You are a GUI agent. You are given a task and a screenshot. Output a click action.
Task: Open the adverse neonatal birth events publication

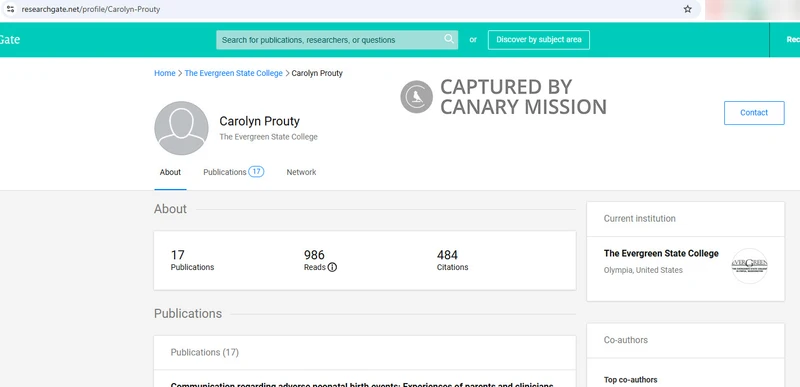pyautogui.click(x=362, y=384)
